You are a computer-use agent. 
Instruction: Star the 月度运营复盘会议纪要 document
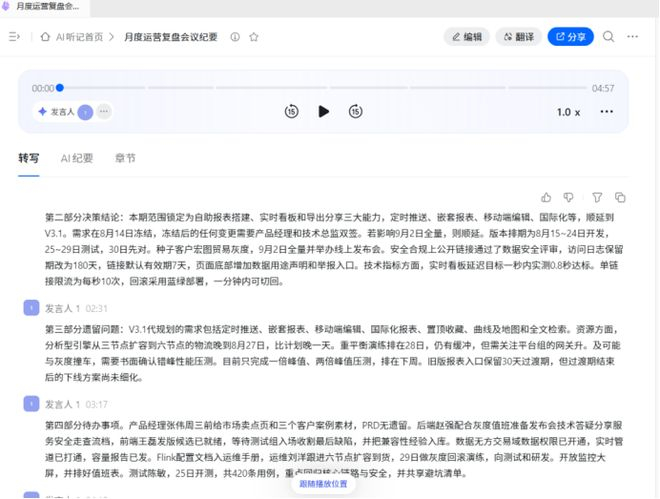click(x=253, y=37)
